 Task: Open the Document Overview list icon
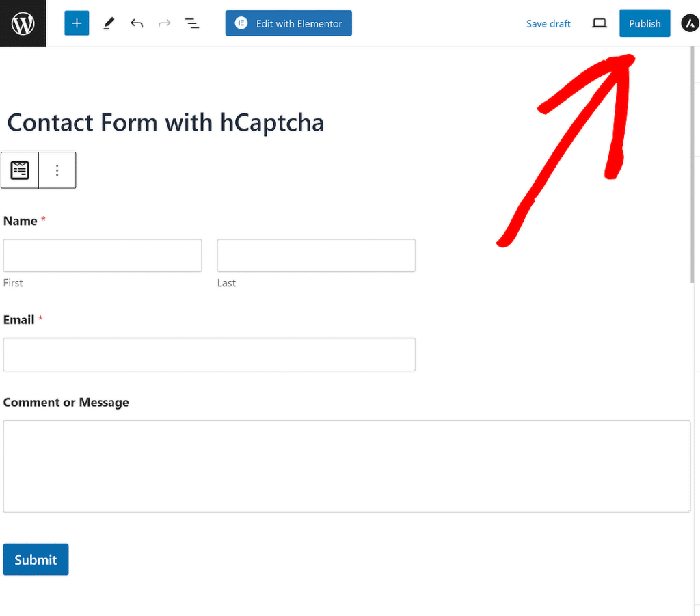(192, 23)
